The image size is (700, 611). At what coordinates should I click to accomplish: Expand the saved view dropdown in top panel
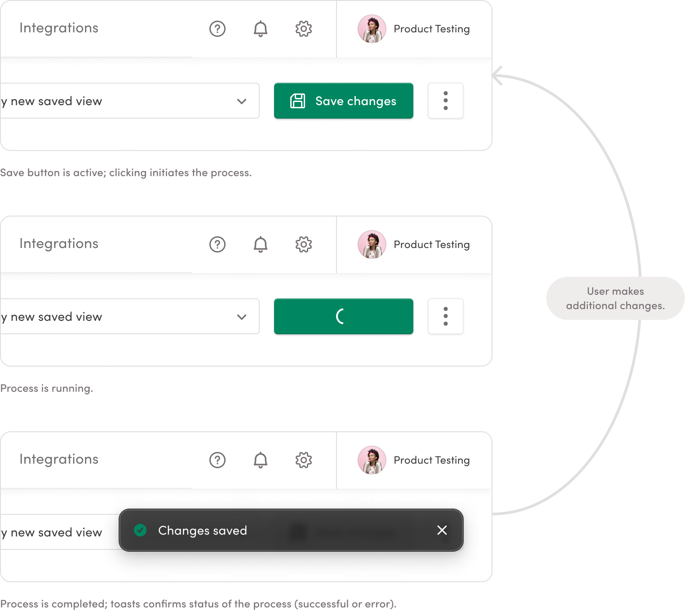[242, 101]
